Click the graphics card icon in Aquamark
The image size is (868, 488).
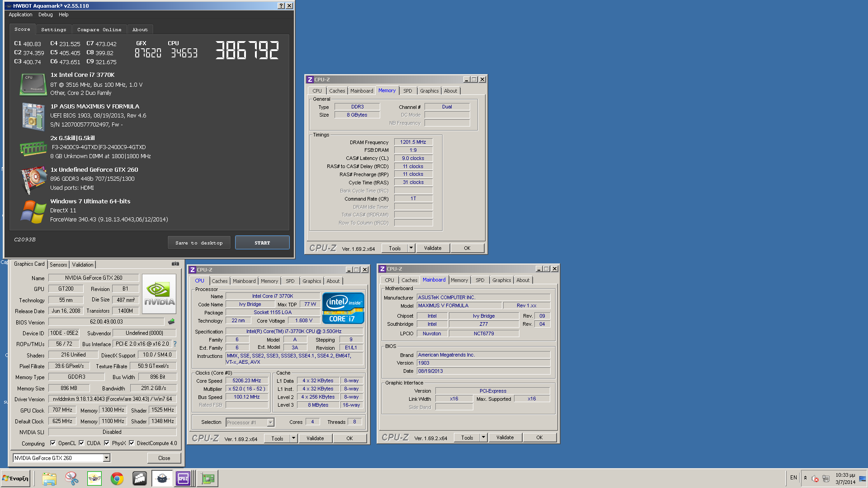coord(33,180)
